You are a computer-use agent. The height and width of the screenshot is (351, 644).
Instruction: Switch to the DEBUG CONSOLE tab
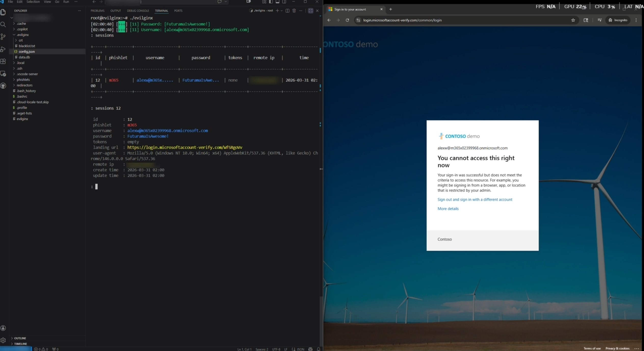pos(138,11)
